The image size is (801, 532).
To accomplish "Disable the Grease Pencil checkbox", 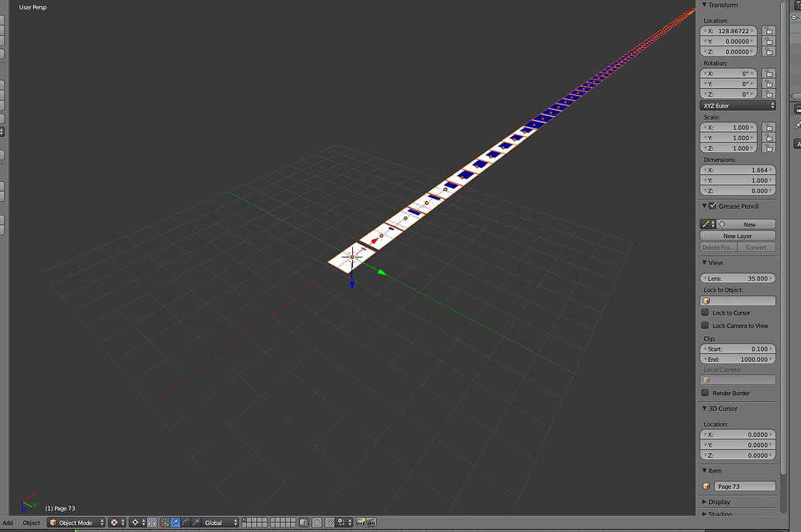I will [x=712, y=206].
